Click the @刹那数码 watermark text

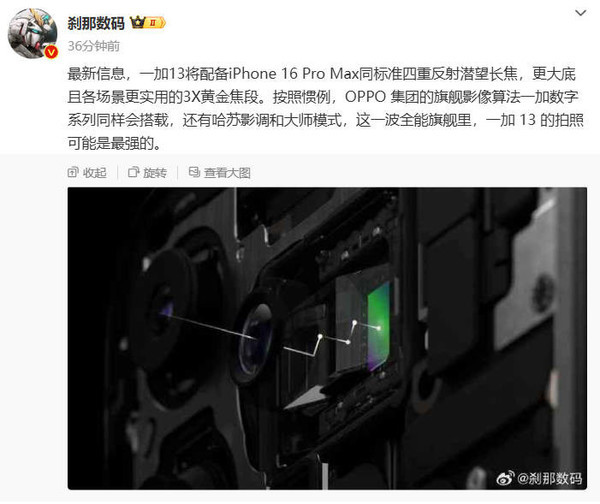[x=549, y=478]
